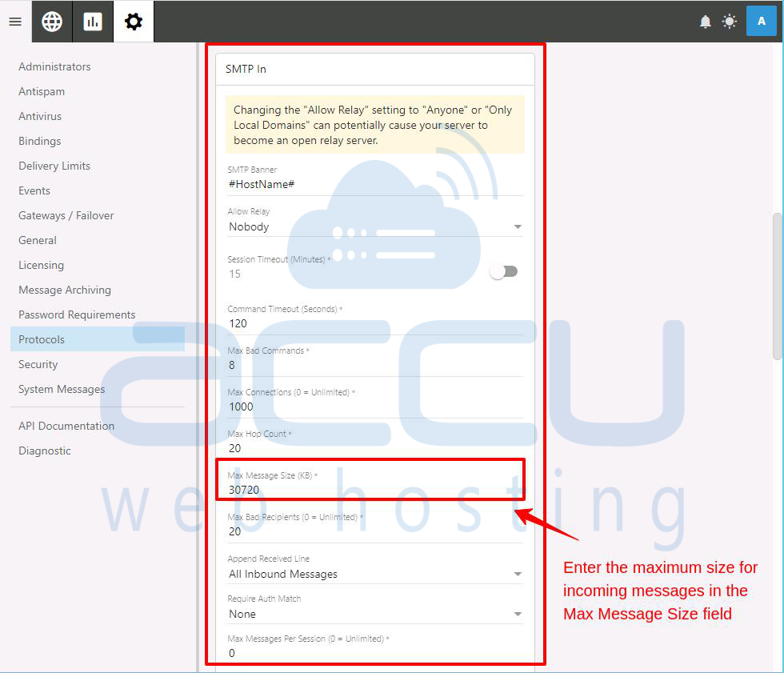This screenshot has height=673, width=784.
Task: Open General settings in the sidebar
Action: point(38,241)
